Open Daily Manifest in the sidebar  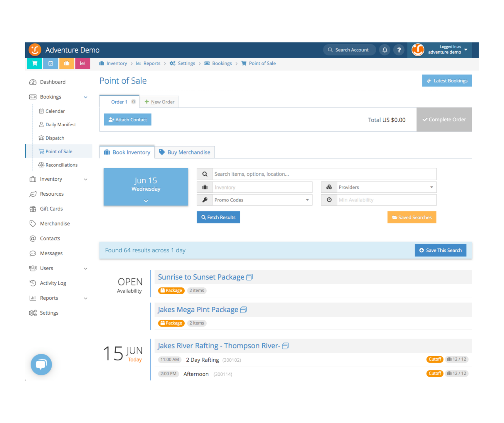pyautogui.click(x=60, y=125)
